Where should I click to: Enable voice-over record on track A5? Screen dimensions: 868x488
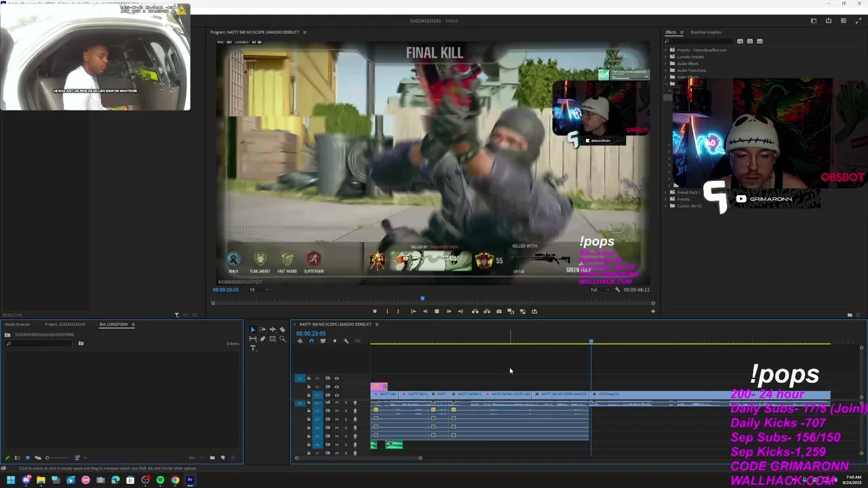tap(355, 436)
